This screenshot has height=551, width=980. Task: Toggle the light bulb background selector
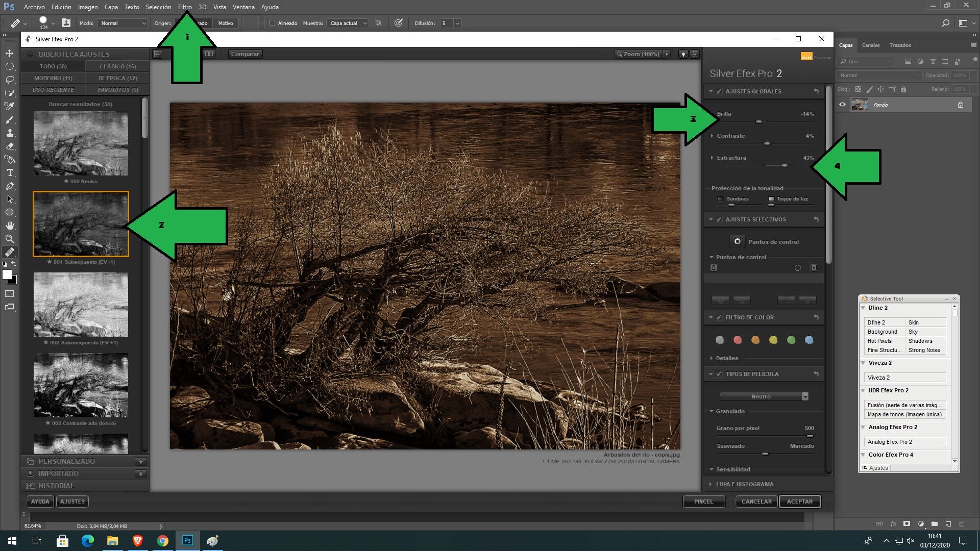683,54
